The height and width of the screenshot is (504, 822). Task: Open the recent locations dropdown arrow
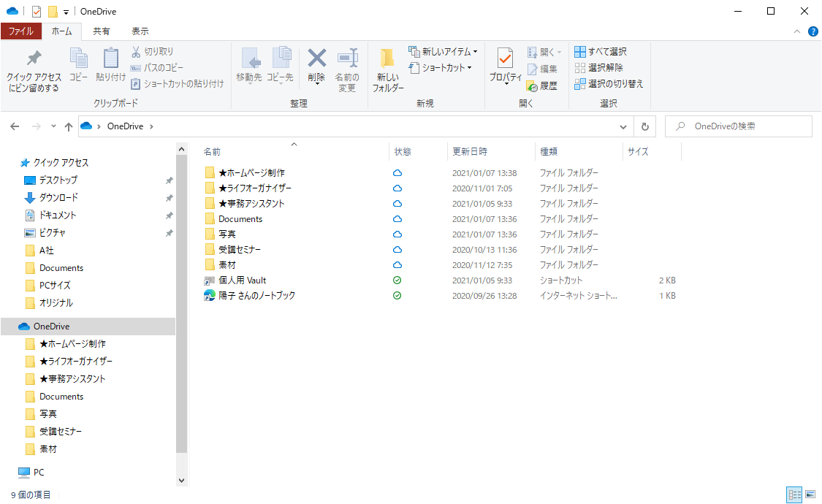53,126
